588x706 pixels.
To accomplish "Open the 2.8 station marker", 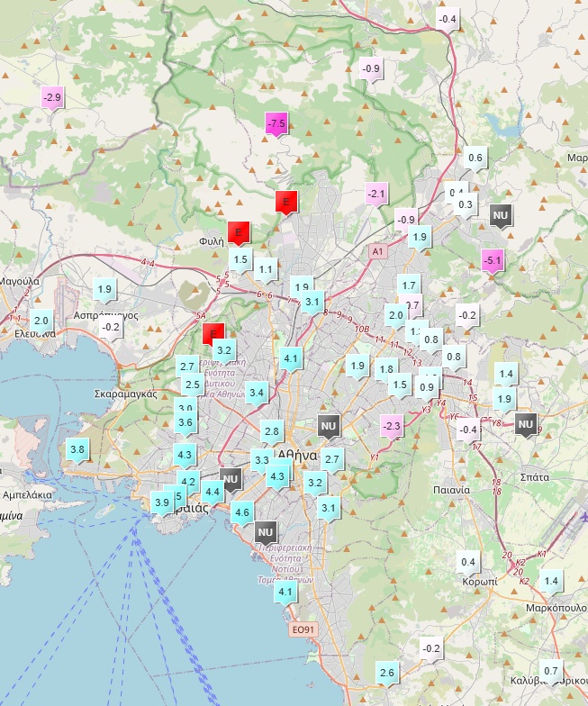I will 272,432.
